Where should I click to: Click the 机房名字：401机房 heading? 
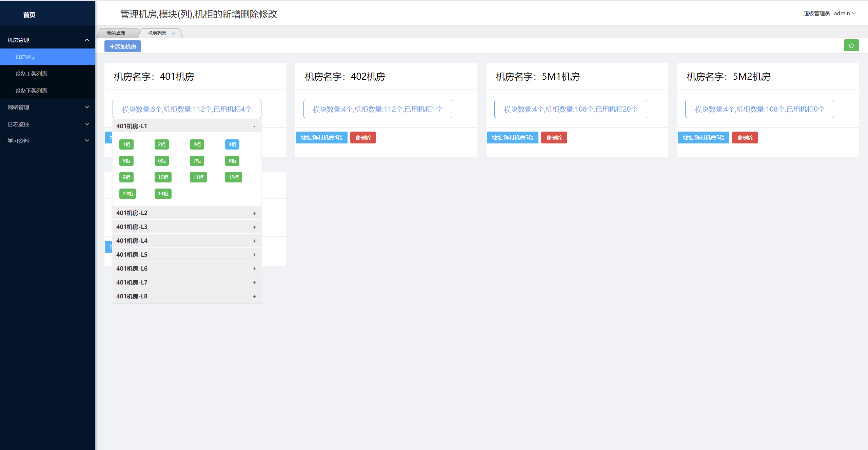pos(154,77)
